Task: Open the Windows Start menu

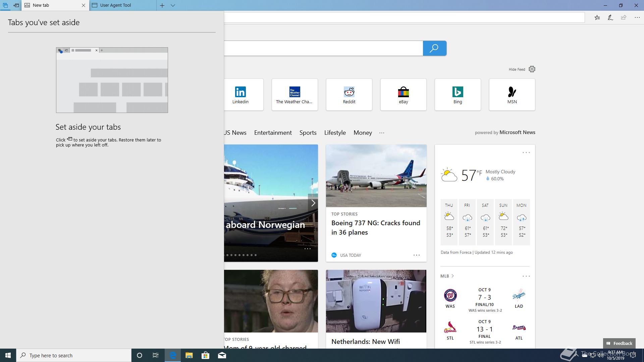Action: (x=8, y=355)
